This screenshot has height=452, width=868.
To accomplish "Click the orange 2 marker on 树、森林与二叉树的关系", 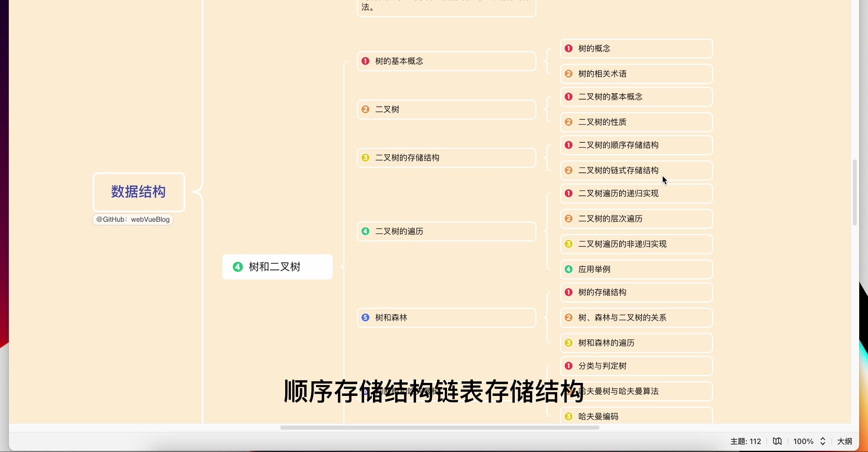I will [x=569, y=318].
